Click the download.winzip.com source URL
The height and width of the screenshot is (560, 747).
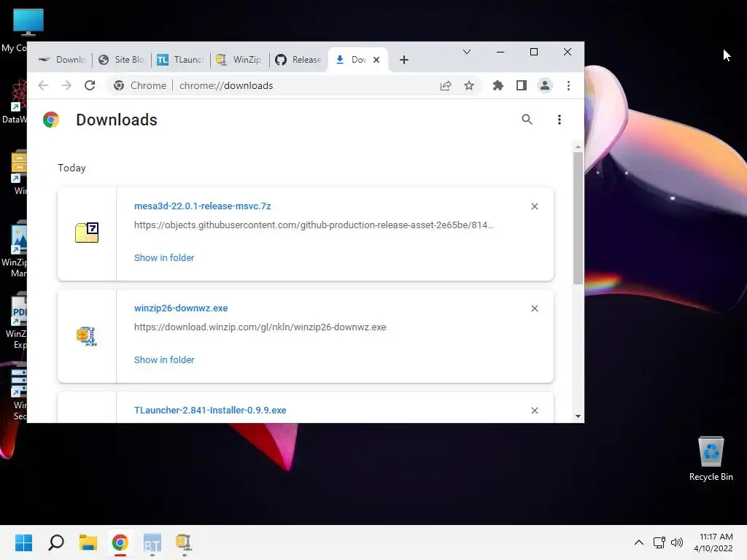point(260,327)
